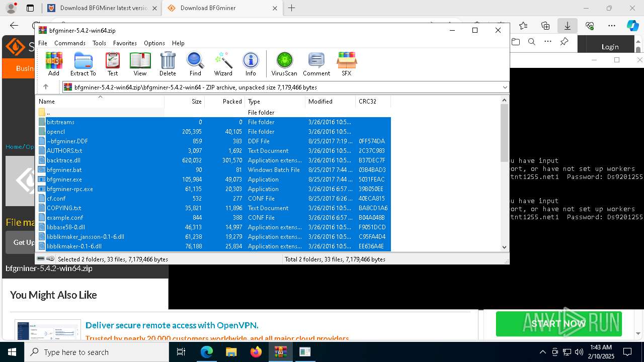644x362 pixels.
Task: Sort by Modified column header
Action: (x=330, y=102)
